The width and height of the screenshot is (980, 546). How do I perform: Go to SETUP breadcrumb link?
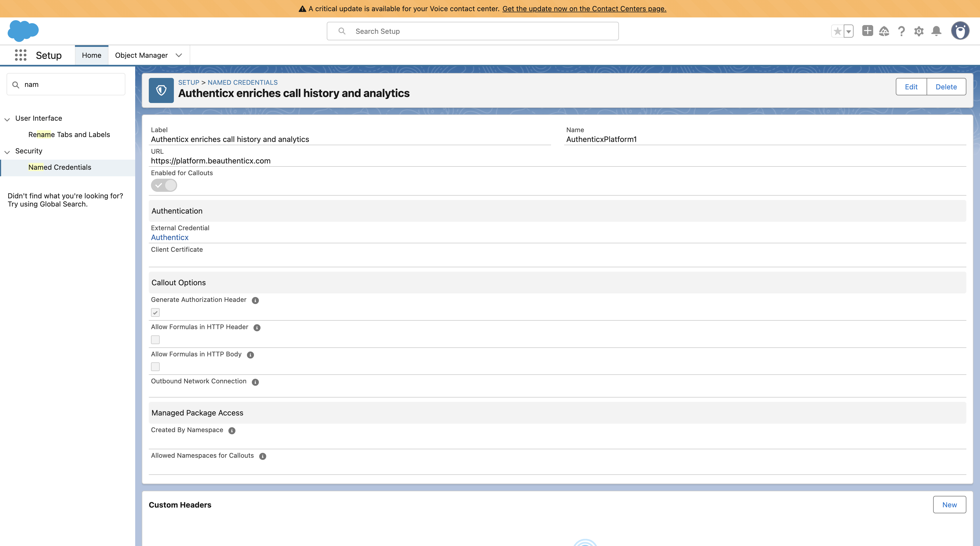pyautogui.click(x=189, y=83)
